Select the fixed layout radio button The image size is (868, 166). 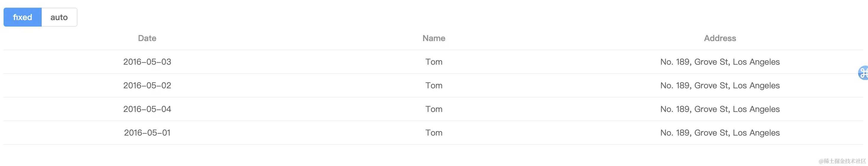(22, 17)
